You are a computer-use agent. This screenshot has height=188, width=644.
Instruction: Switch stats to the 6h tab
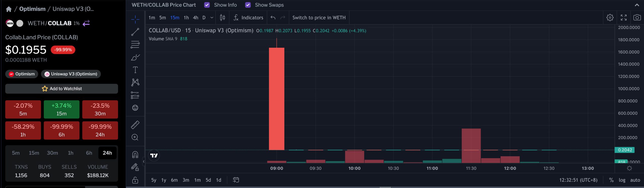(89, 153)
